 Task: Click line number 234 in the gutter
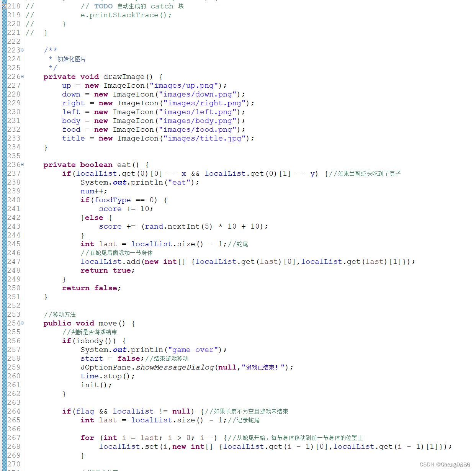tap(14, 147)
